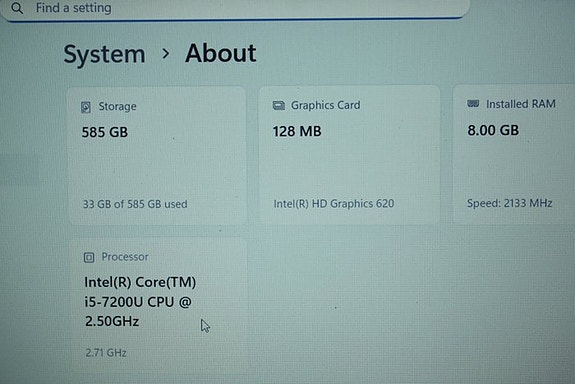575x384 pixels.
Task: Click Intel(R) HD Graphics 620 text
Action: pos(334,204)
